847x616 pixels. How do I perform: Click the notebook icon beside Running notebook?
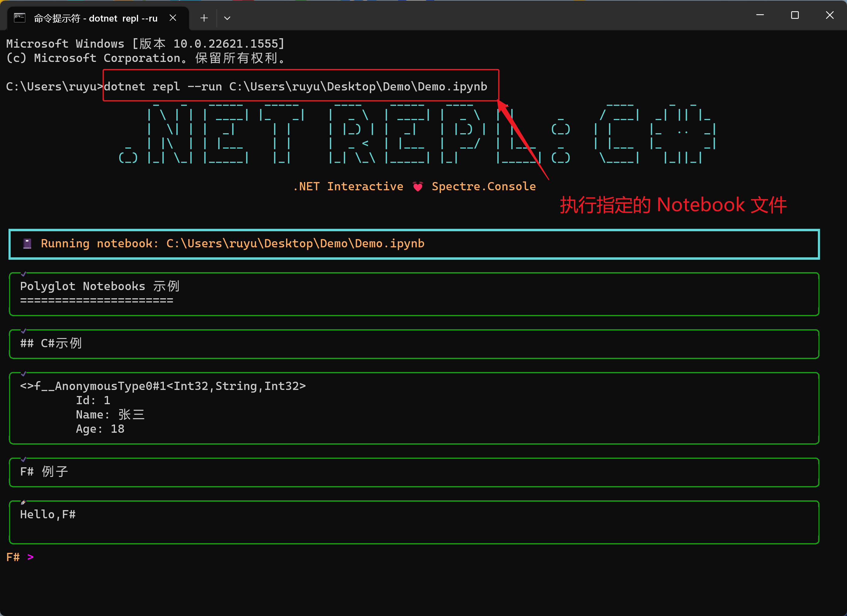coord(27,244)
